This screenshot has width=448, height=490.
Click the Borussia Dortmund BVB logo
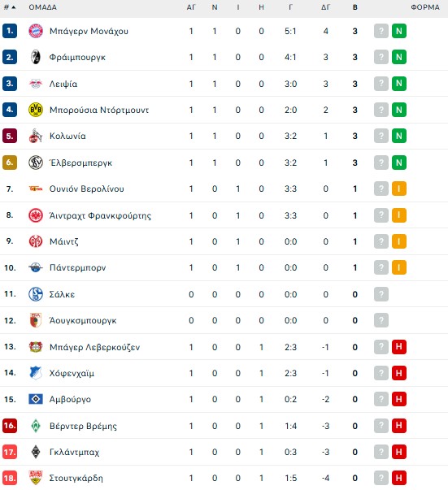[x=36, y=110]
